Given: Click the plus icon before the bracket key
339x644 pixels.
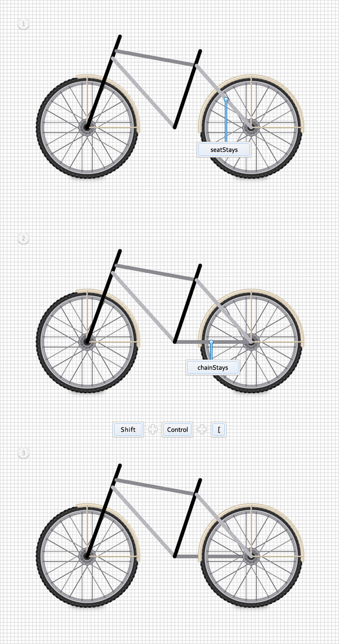Looking at the screenshot, I should pyautogui.click(x=202, y=430).
